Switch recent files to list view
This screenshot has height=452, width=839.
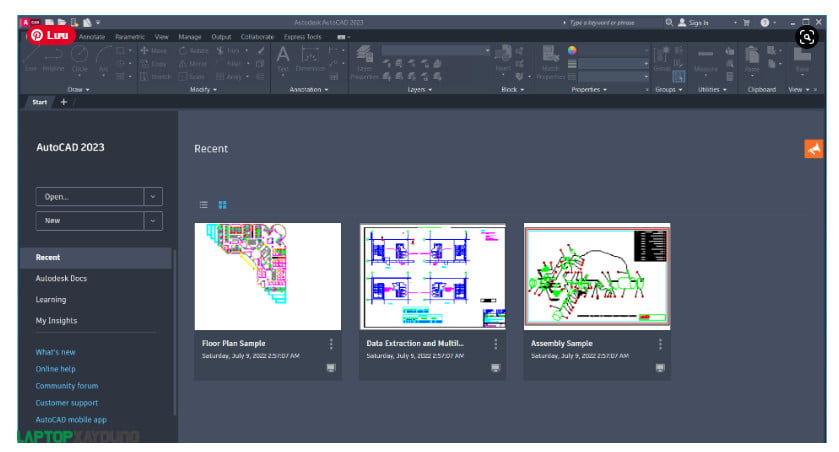203,205
